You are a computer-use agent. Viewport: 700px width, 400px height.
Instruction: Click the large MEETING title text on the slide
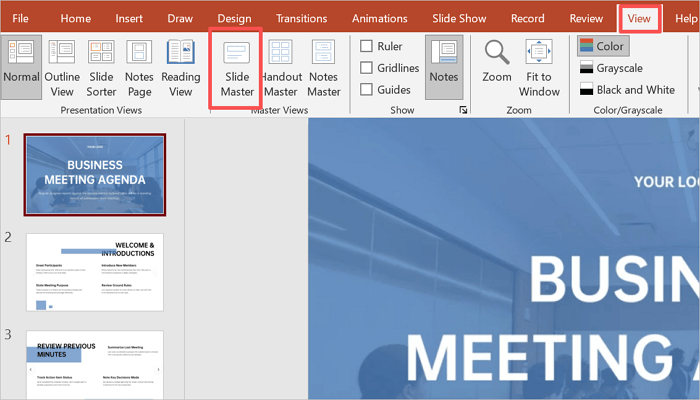tap(539, 358)
